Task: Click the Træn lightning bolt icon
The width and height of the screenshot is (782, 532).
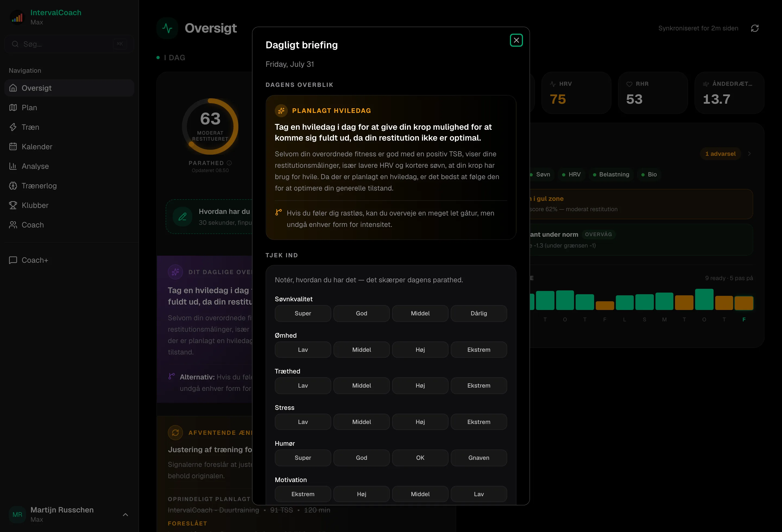Action: point(13,127)
